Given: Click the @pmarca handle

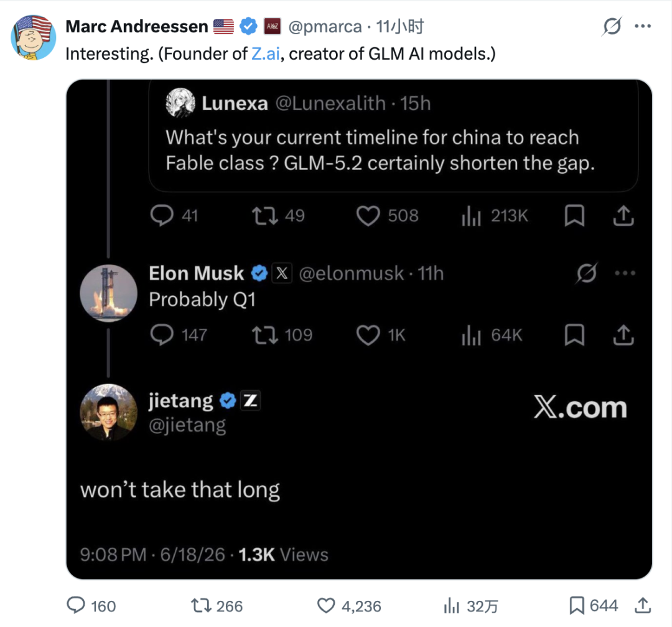Looking at the screenshot, I should click(325, 27).
